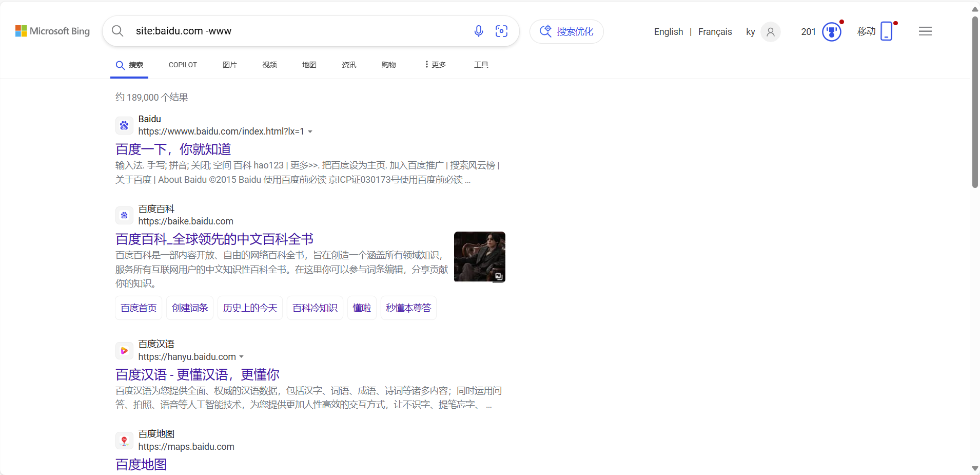Open the 工具 tools option

pyautogui.click(x=481, y=65)
